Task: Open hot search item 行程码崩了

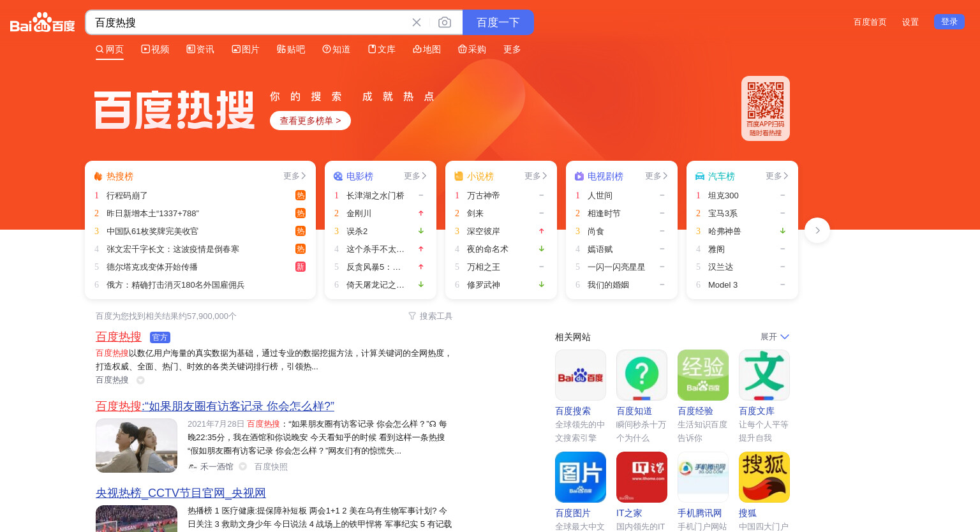Action: [127, 195]
